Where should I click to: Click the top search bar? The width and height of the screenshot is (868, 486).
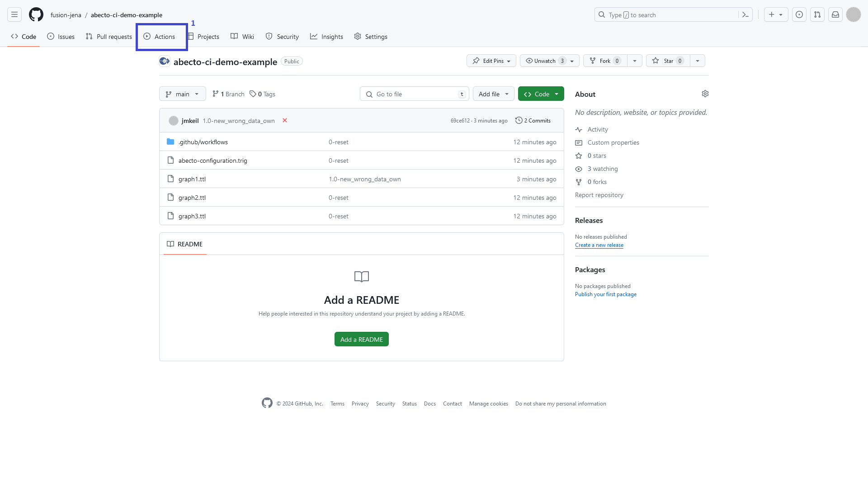tap(674, 15)
